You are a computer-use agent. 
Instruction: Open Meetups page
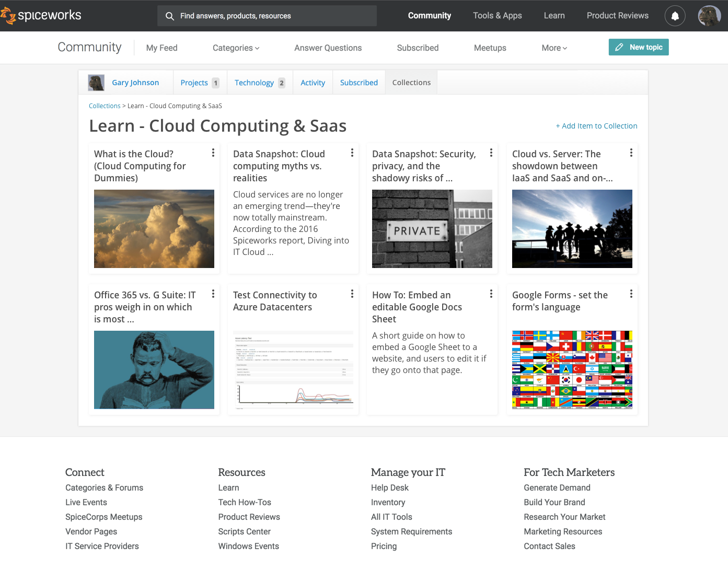tap(490, 48)
